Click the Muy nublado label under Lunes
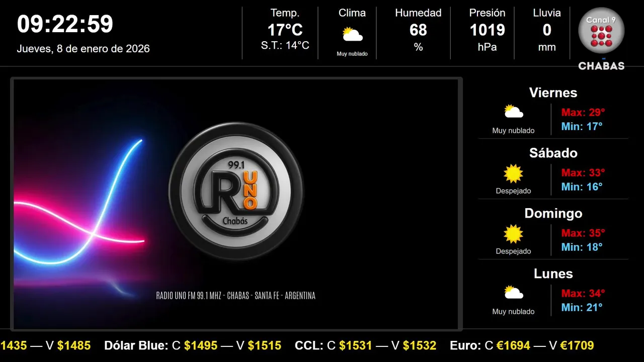 point(513,312)
